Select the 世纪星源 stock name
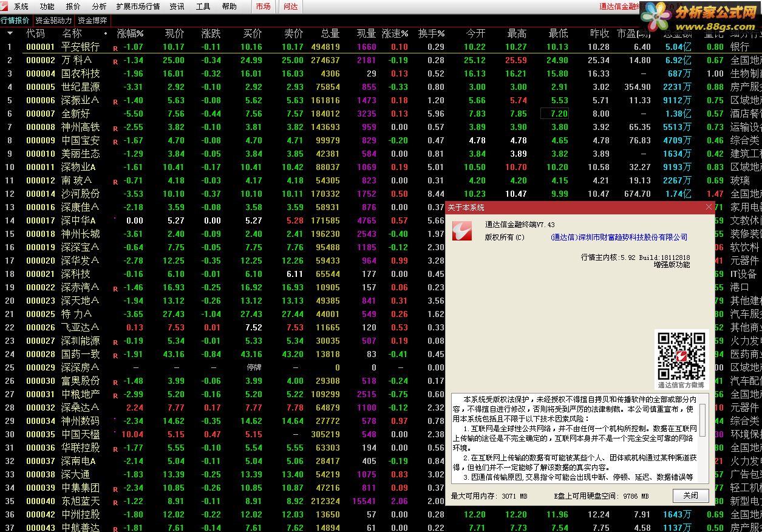The height and width of the screenshot is (532, 762). coord(81,87)
